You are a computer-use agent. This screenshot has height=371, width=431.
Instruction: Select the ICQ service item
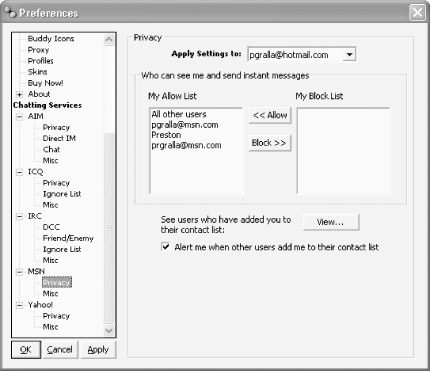pos(35,172)
